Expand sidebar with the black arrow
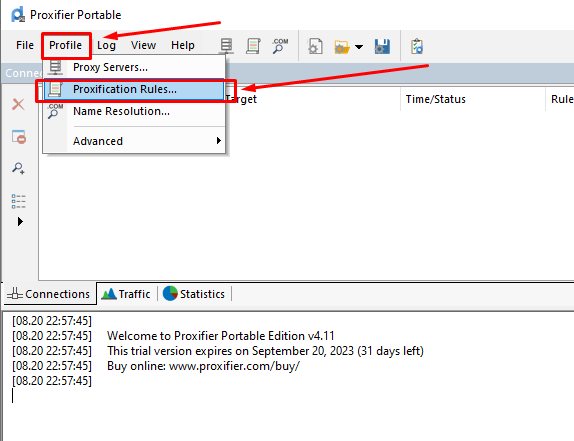This screenshot has width=574, height=441. (x=20, y=221)
